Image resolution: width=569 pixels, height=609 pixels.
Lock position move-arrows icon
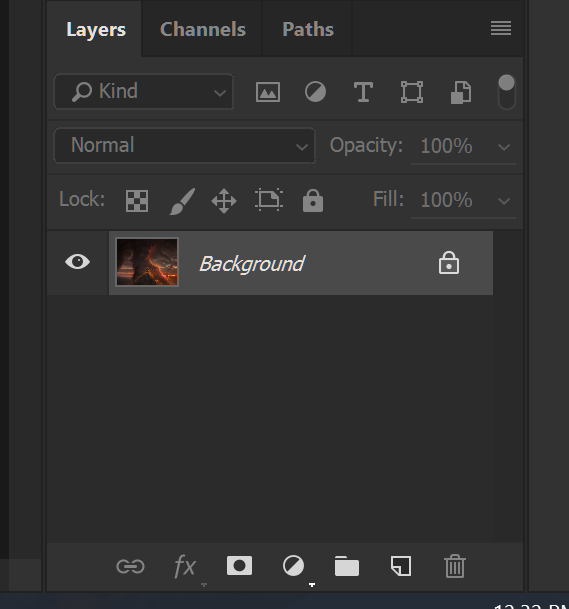coord(224,201)
